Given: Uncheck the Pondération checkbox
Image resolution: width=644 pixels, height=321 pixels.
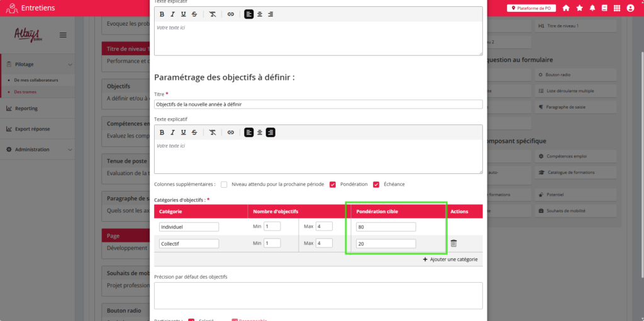Looking at the screenshot, I should (x=333, y=185).
